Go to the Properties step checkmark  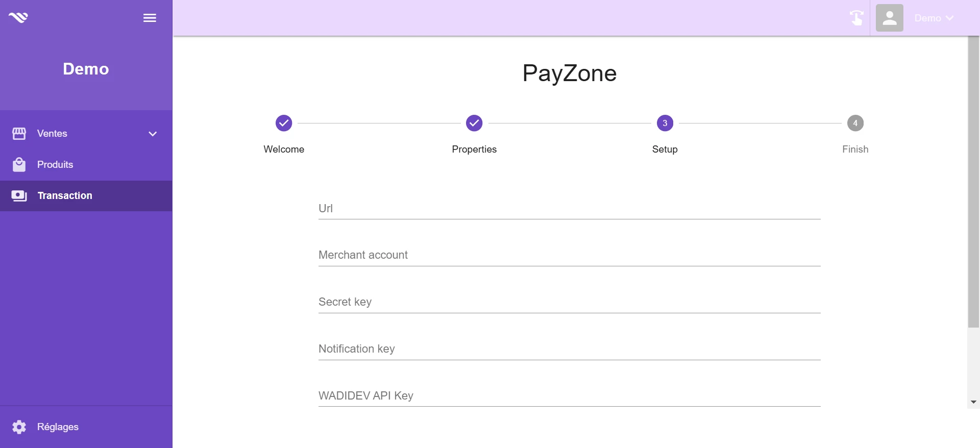pos(474,123)
